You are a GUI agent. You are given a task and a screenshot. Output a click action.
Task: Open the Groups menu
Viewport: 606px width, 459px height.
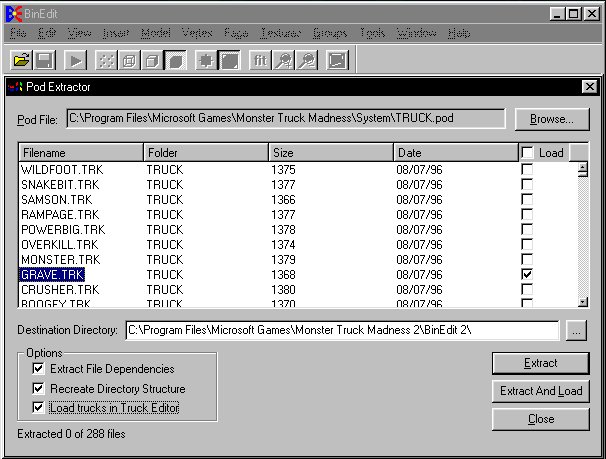tap(330, 33)
